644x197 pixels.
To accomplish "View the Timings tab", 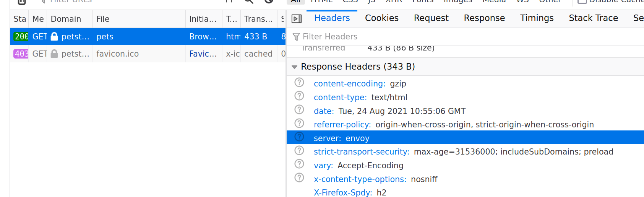I will [x=537, y=18].
